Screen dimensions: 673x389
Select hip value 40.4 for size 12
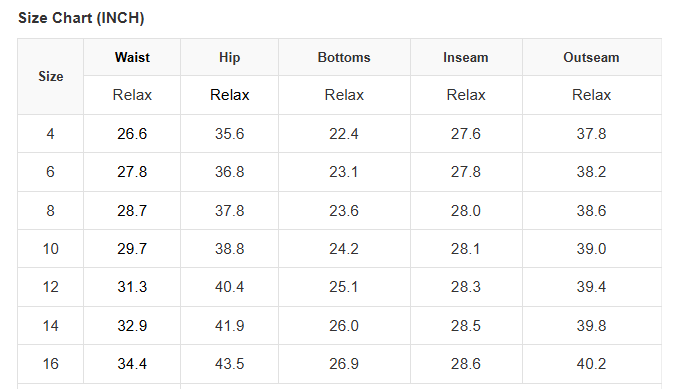pyautogui.click(x=230, y=287)
